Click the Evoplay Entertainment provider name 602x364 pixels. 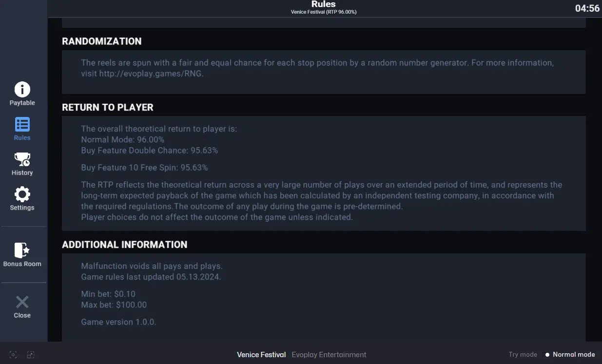[x=329, y=355]
